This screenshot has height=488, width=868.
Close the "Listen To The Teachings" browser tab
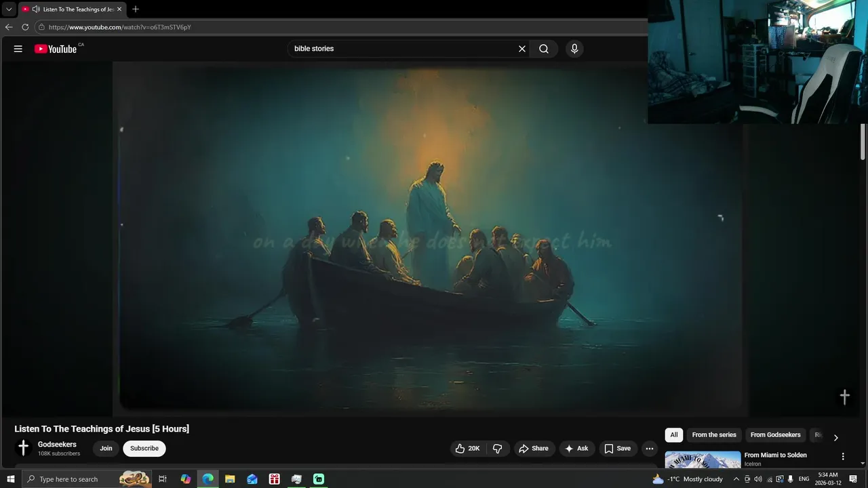click(x=119, y=9)
